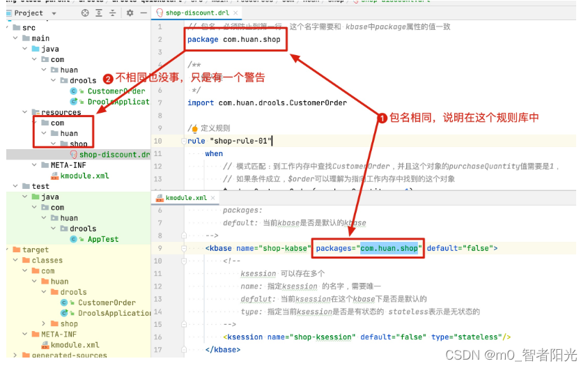Click the test java folder icon
588x368 pixels.
pyautogui.click(x=36, y=197)
